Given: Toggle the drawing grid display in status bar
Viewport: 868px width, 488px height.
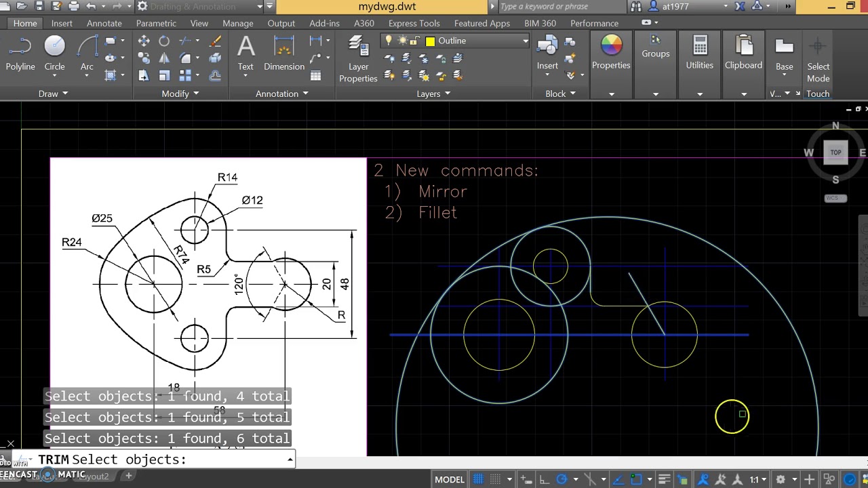Looking at the screenshot, I should [479, 479].
